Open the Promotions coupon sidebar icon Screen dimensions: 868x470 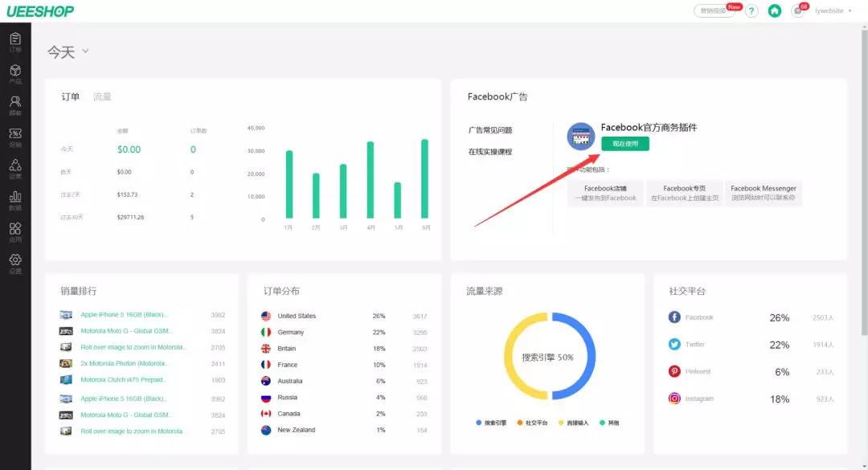15,137
